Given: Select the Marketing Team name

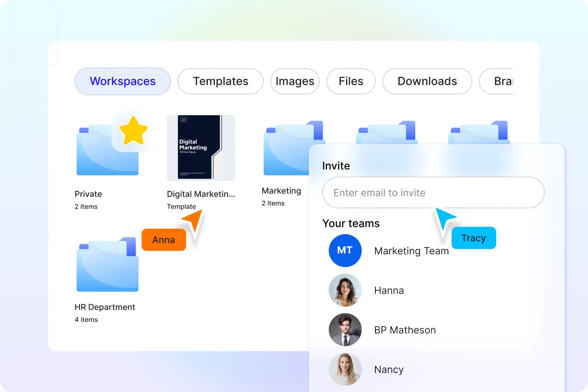Looking at the screenshot, I should (412, 251).
